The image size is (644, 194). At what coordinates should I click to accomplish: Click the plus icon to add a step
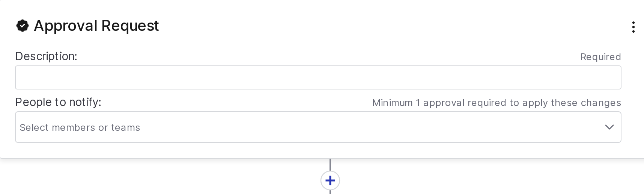coord(330,180)
